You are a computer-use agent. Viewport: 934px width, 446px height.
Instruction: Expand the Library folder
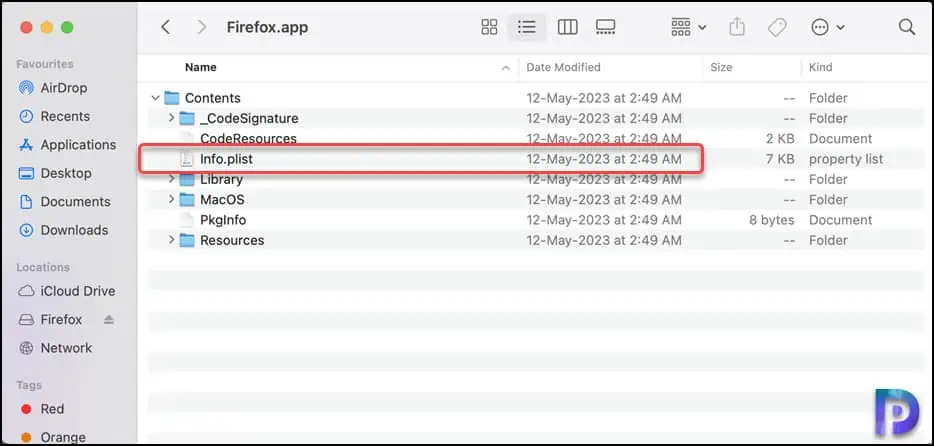coord(172,179)
